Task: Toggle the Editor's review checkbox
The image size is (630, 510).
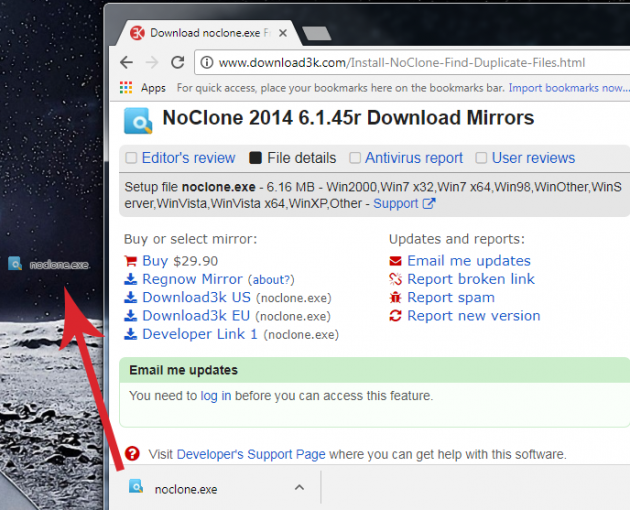Action: (x=131, y=158)
